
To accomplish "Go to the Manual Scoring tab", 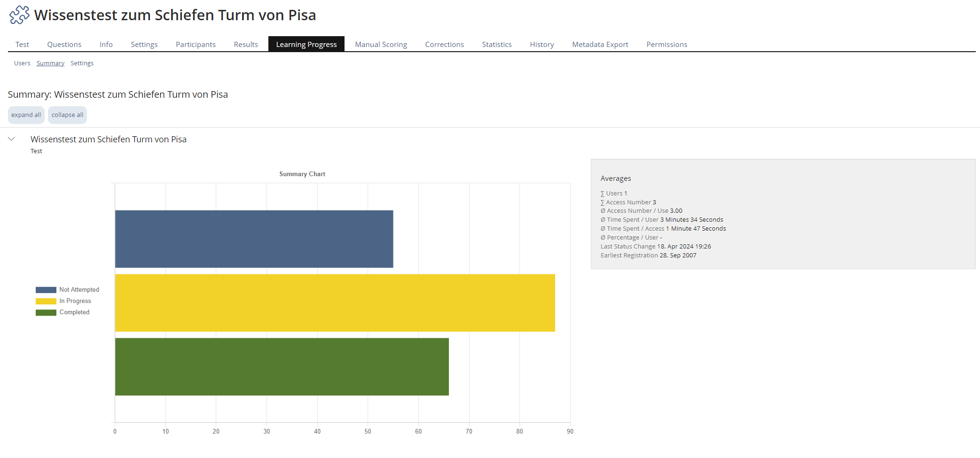I will [x=381, y=44].
